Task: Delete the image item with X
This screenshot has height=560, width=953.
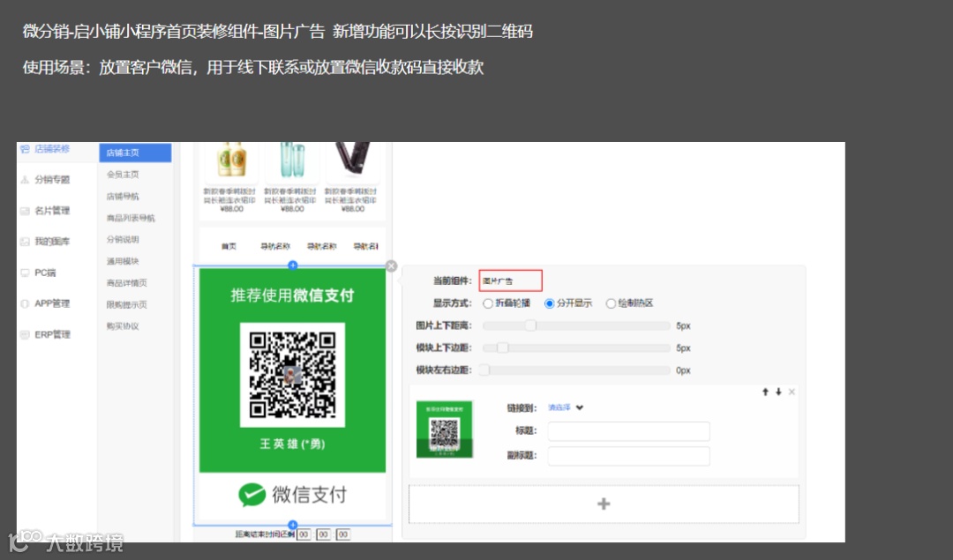Action: (792, 392)
